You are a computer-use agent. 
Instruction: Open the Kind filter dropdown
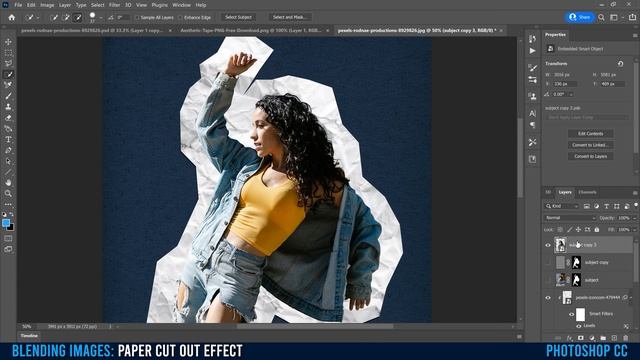pos(562,206)
